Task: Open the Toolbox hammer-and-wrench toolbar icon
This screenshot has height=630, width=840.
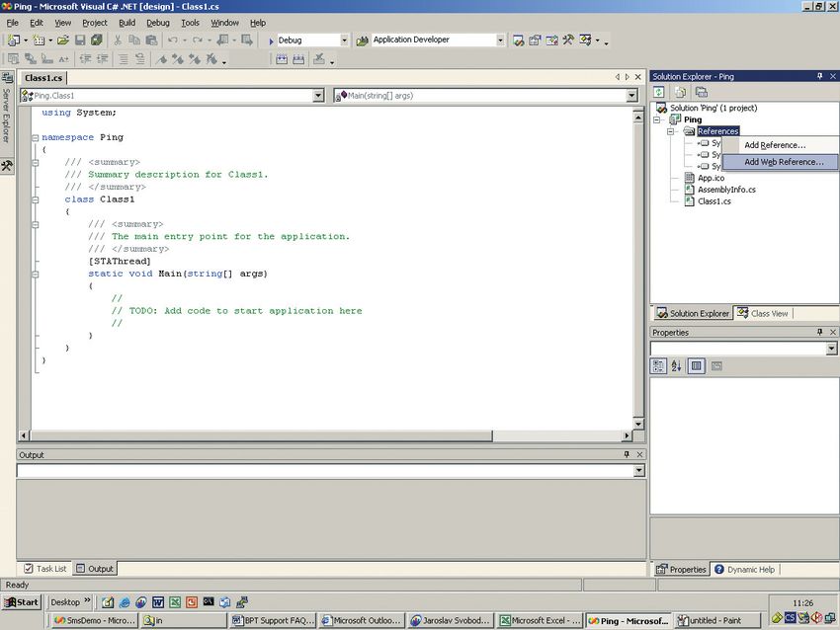Action: point(568,40)
